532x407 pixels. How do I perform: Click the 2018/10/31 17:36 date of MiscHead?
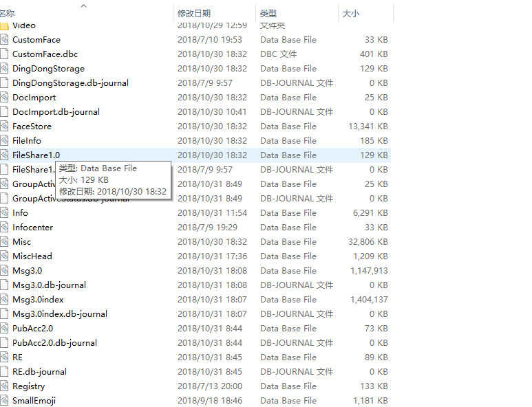point(213,256)
